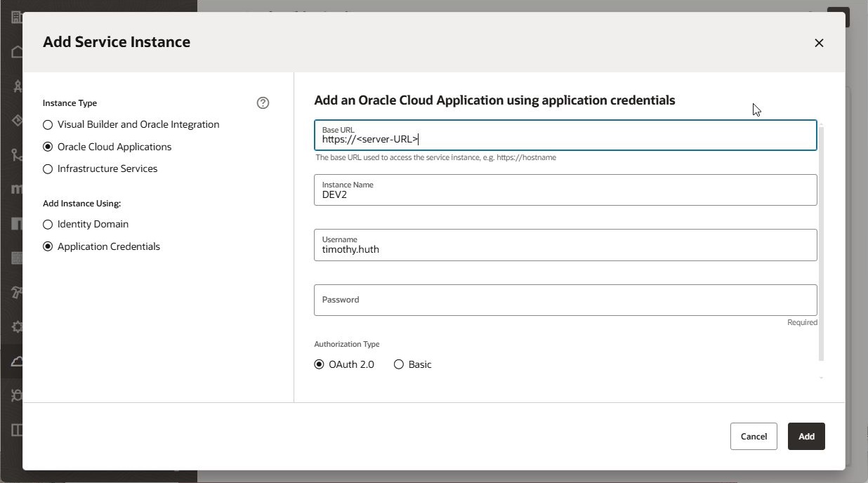Screen dimensions: 868x483
Task: Click the Password field
Action: 565,300
